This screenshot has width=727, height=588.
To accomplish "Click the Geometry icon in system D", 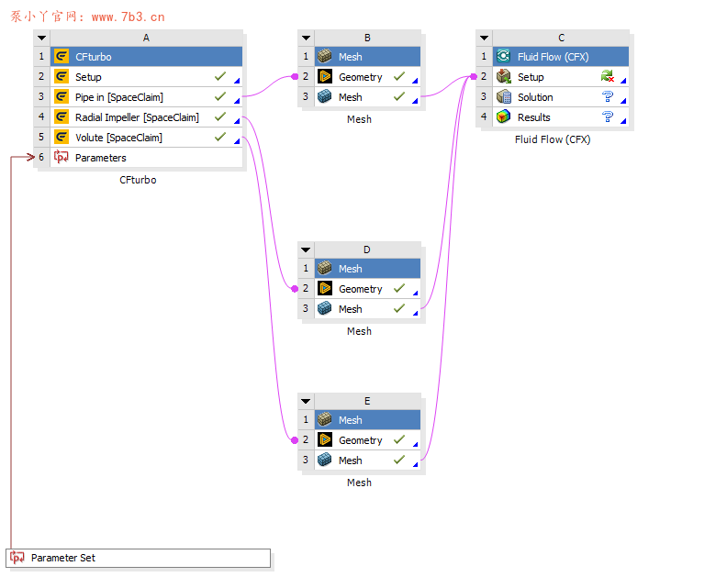I will tap(325, 288).
